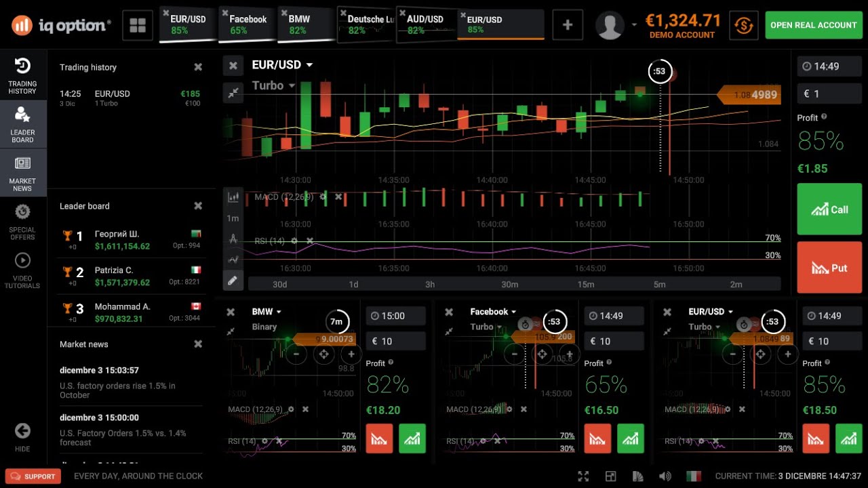Open the drawing tools compass icon
Screen dimensions: 868x488
tap(233, 239)
